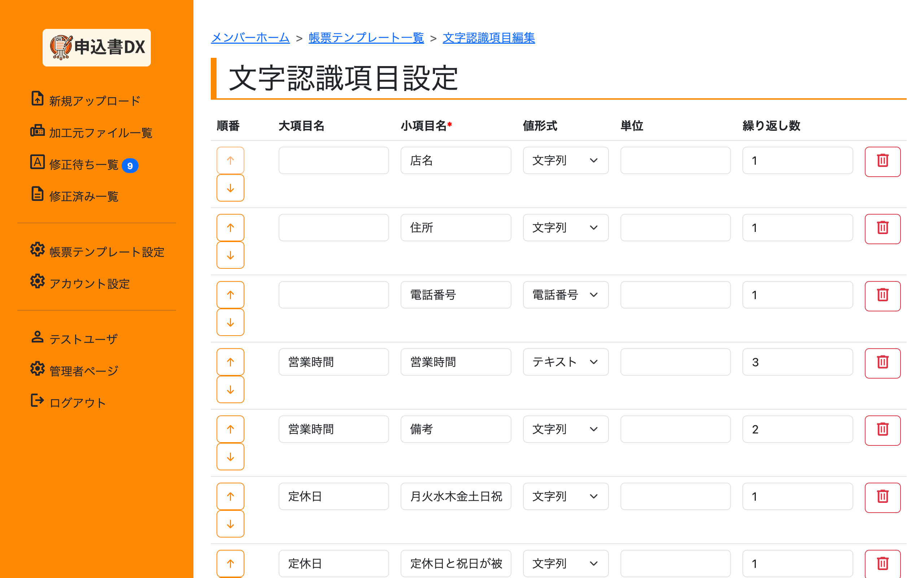This screenshot has width=924, height=578.
Task: Open the テキスト value format dropdown
Action: [x=566, y=362]
